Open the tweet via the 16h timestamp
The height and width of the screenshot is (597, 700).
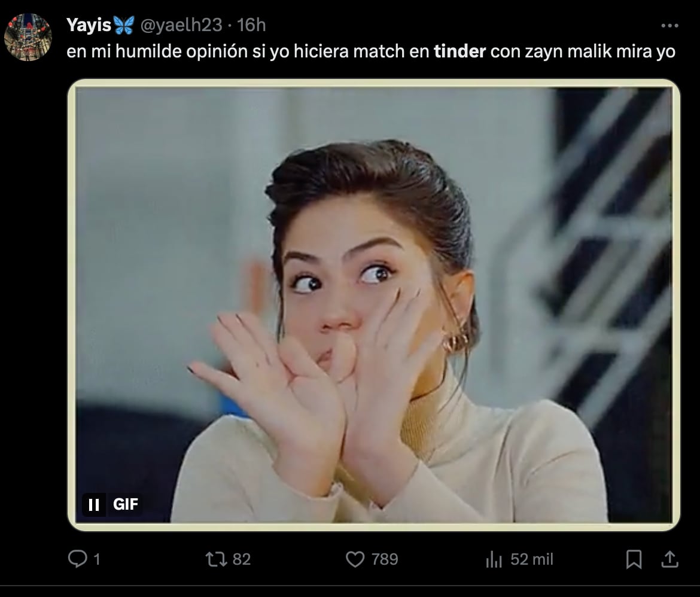coord(254,25)
